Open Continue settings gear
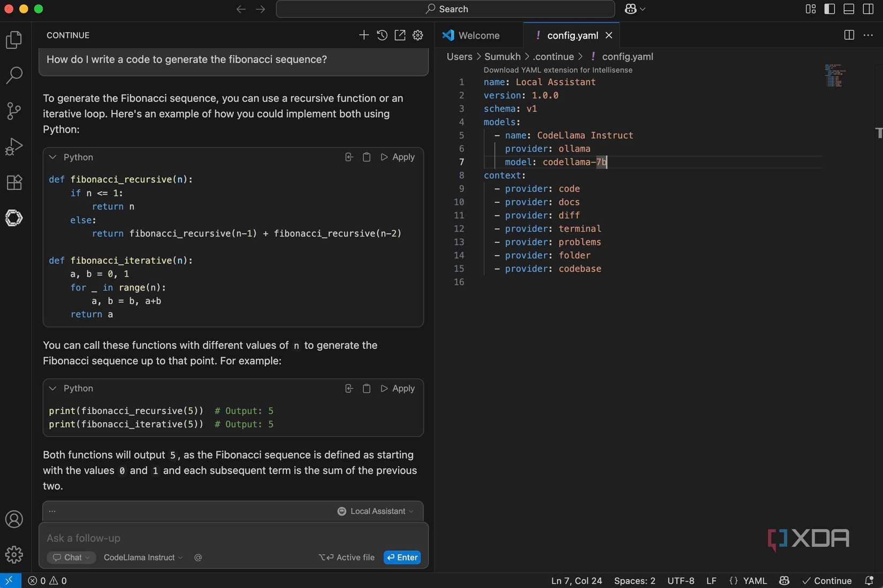Screen dimensions: 883x588 point(418,35)
